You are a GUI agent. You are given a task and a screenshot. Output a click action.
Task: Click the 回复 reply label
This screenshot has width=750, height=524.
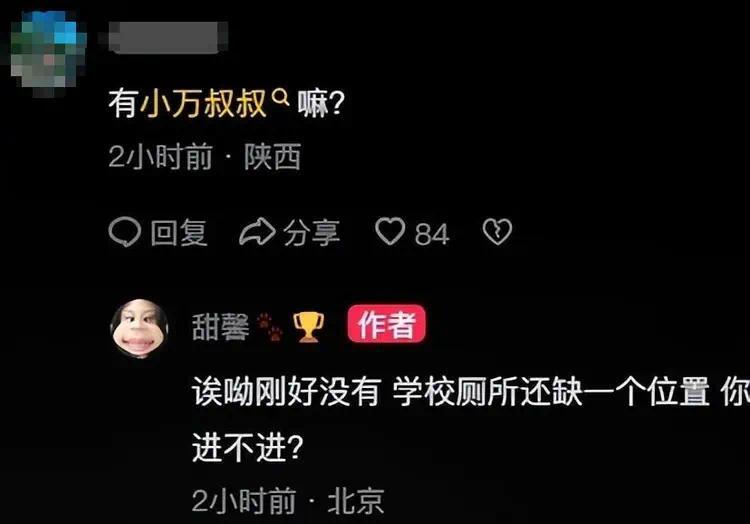[x=179, y=233]
